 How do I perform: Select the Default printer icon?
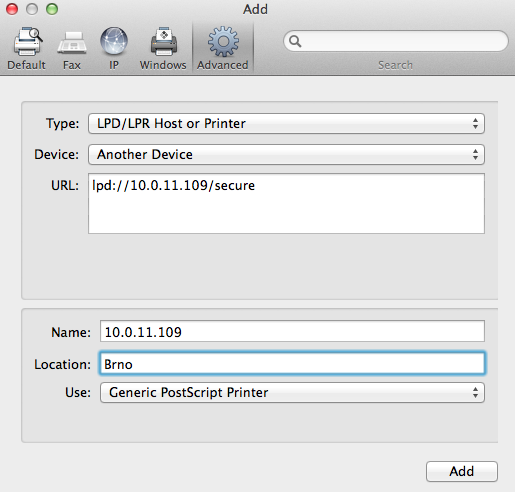coord(27,42)
